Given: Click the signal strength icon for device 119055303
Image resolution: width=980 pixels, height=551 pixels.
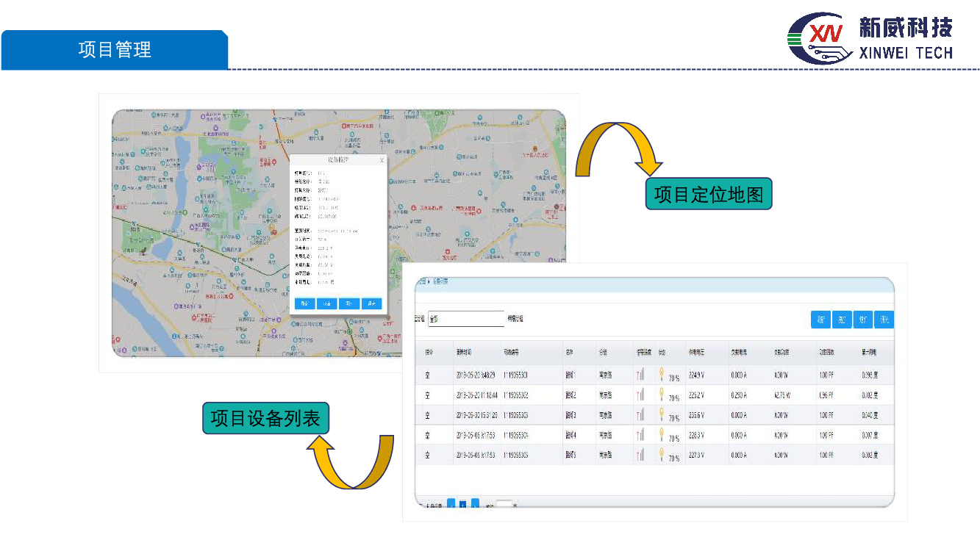Looking at the screenshot, I should click(640, 415).
